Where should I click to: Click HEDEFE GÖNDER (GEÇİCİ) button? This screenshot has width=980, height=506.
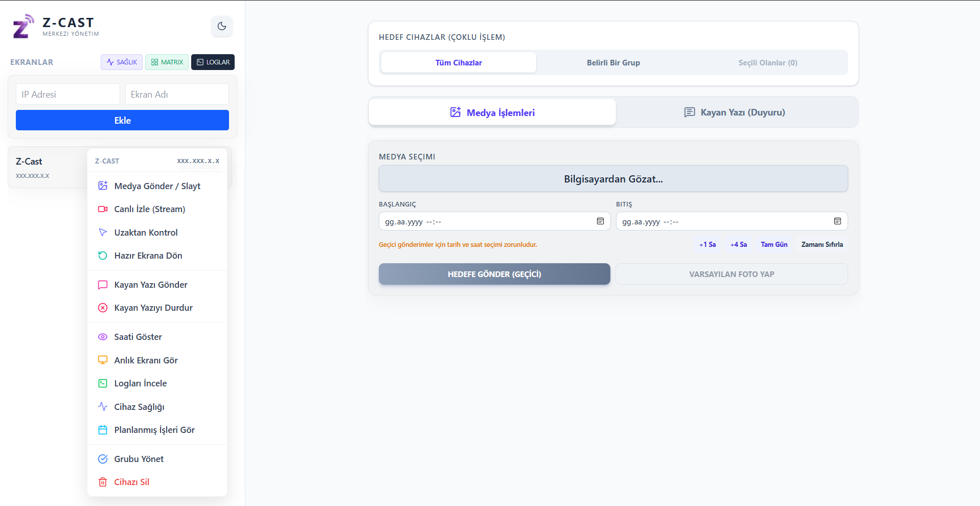494,274
